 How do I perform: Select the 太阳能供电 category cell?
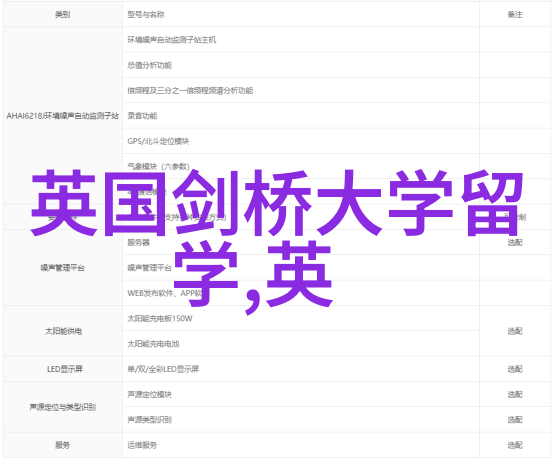click(x=63, y=331)
